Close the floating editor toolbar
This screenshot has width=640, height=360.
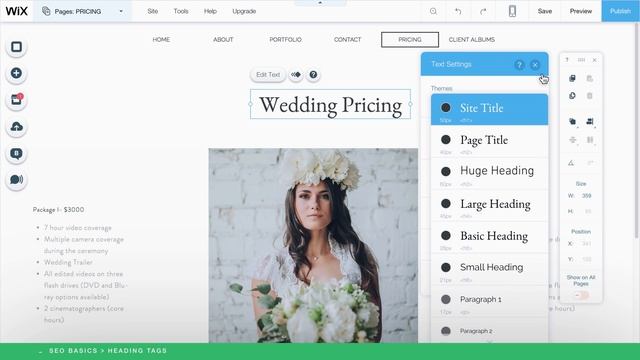pos(595,60)
